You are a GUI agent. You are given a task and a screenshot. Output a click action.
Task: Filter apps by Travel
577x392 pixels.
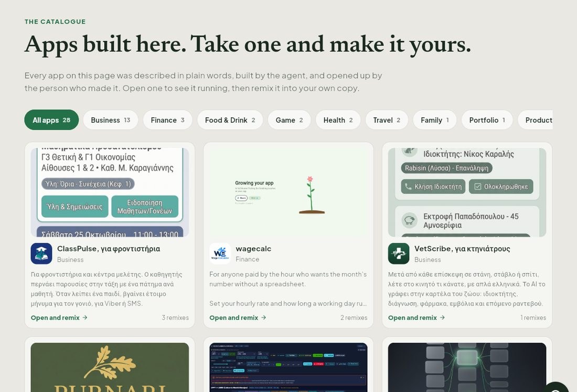pyautogui.click(x=387, y=120)
